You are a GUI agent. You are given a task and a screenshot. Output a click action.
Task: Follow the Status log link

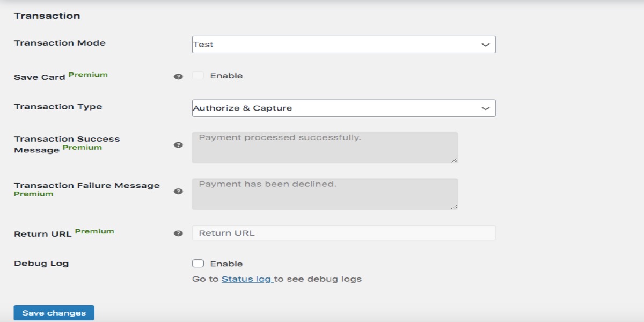247,279
